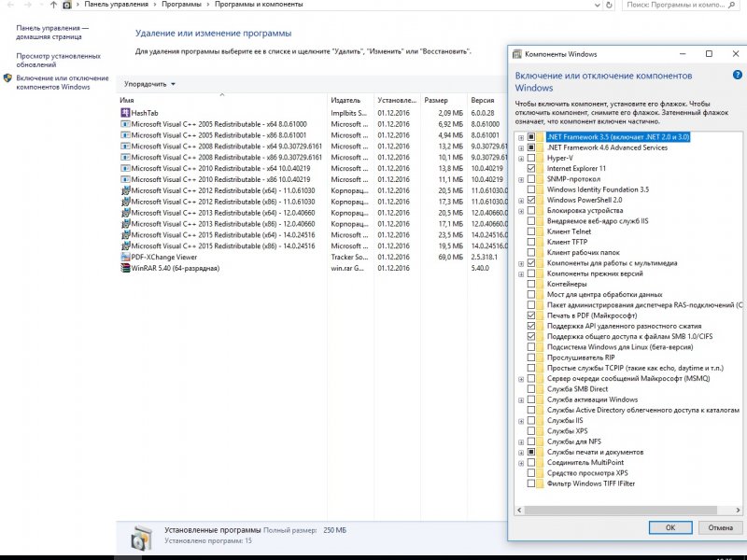Screen dimensions: 747x560
Task: Check Подсистема Windows для Linux checkbox
Action: [531, 346]
